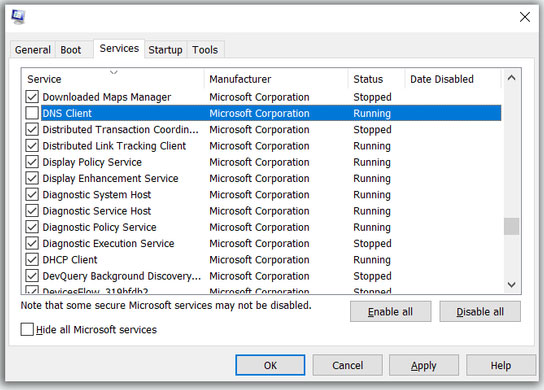Select 'Diagnostic Policy Service' name text
The height and width of the screenshot is (390, 544).
coord(99,228)
